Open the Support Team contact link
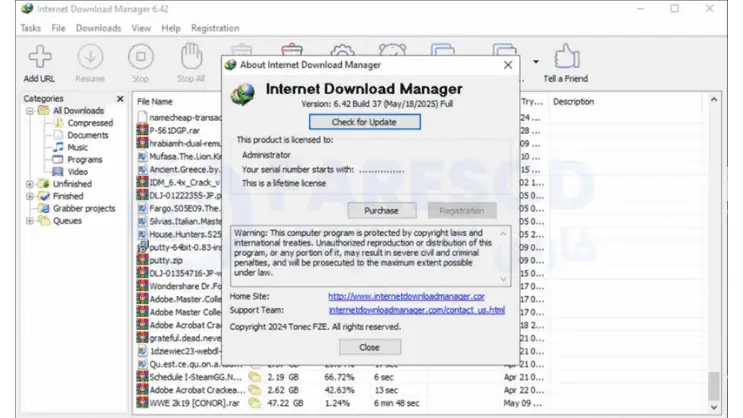Screen dimensions: 743x418 (417, 310)
